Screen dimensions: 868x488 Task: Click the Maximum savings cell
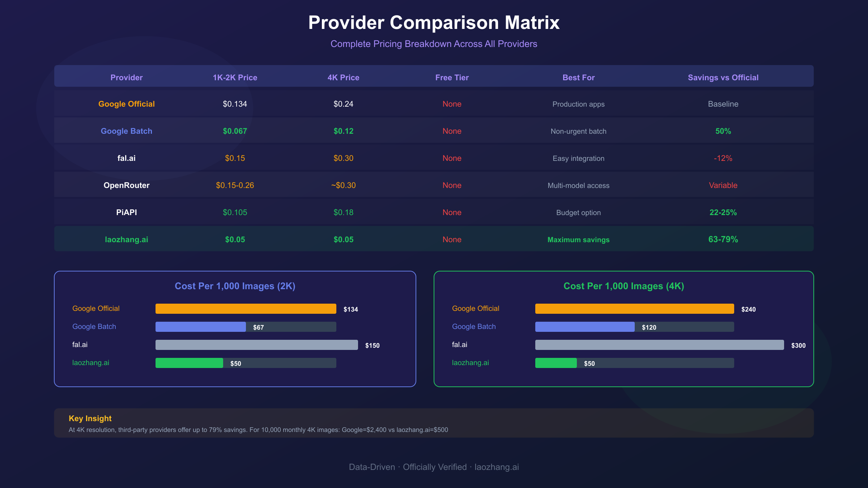[x=578, y=240]
